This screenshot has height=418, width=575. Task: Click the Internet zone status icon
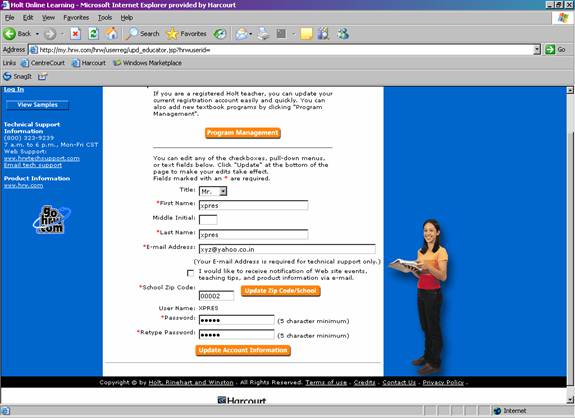497,411
